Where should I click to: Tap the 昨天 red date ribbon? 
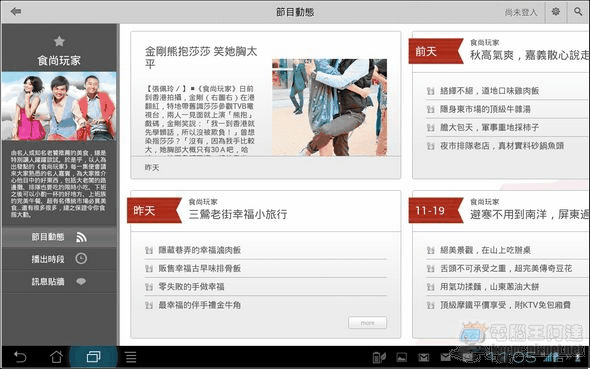coord(154,210)
